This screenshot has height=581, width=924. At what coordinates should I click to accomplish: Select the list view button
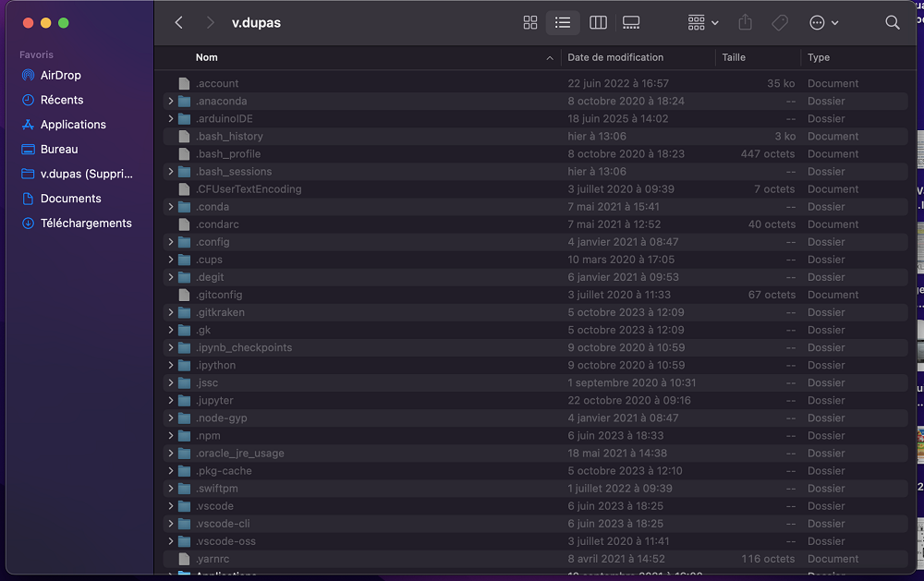click(563, 23)
